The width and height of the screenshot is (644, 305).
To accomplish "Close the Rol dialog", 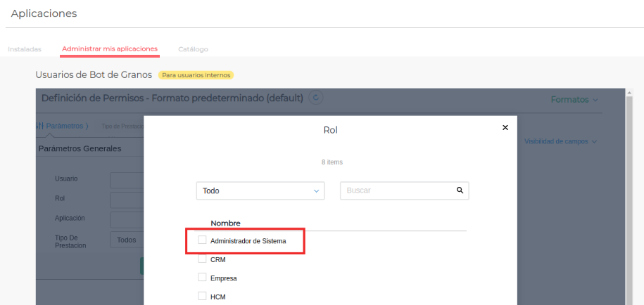I will click(x=505, y=128).
